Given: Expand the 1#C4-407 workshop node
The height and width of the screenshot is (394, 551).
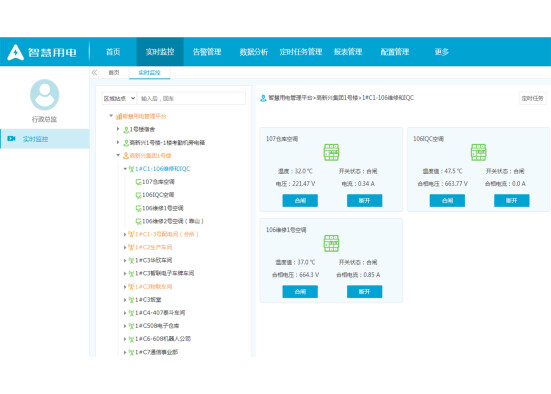Looking at the screenshot, I should [125, 313].
